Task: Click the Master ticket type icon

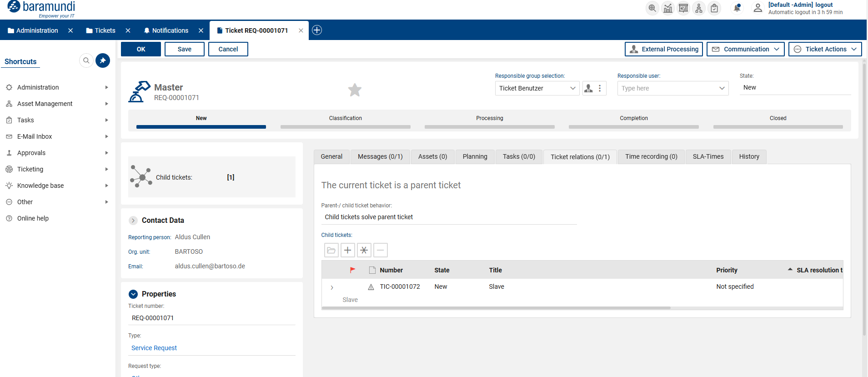Action: 140,92
